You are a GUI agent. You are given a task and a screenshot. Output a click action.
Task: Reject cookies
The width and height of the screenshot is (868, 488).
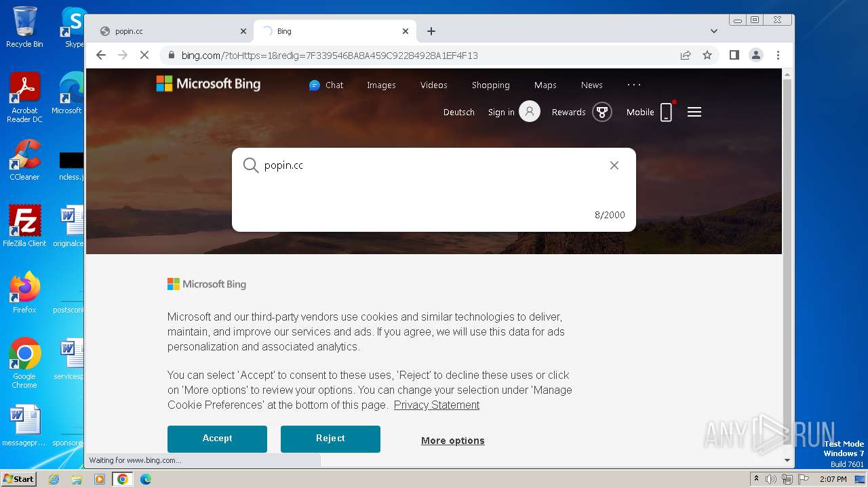point(330,439)
